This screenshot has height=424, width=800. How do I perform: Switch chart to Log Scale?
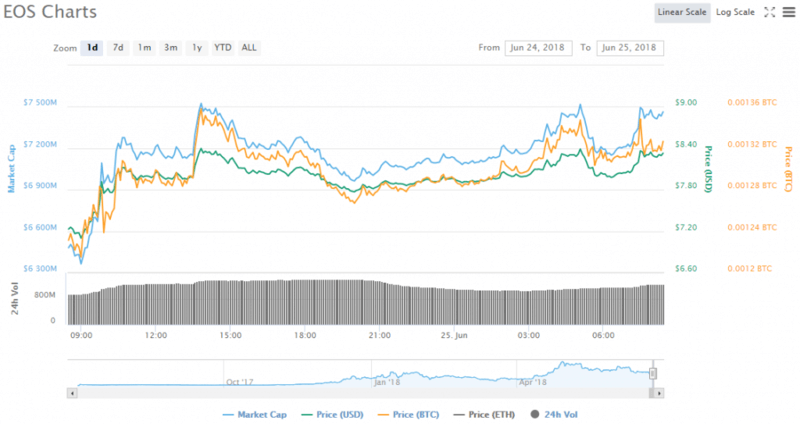[x=735, y=12]
